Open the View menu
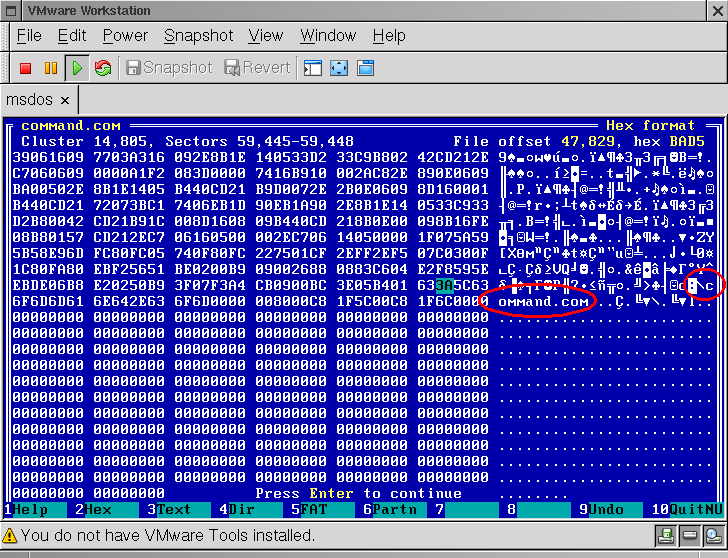 (x=266, y=36)
